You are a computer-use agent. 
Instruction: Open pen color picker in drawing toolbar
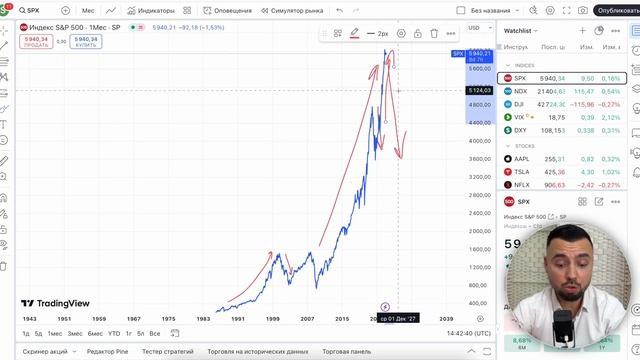pos(354,33)
